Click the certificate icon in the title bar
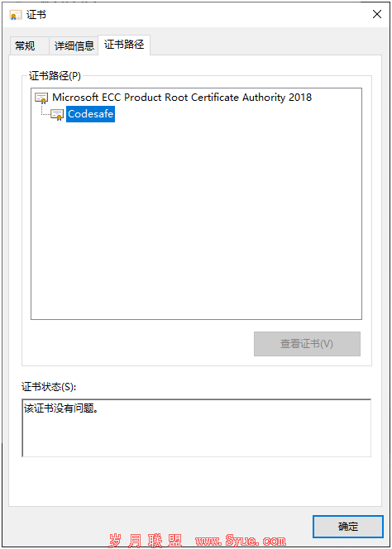This screenshot has width=392, height=549. pyautogui.click(x=16, y=15)
